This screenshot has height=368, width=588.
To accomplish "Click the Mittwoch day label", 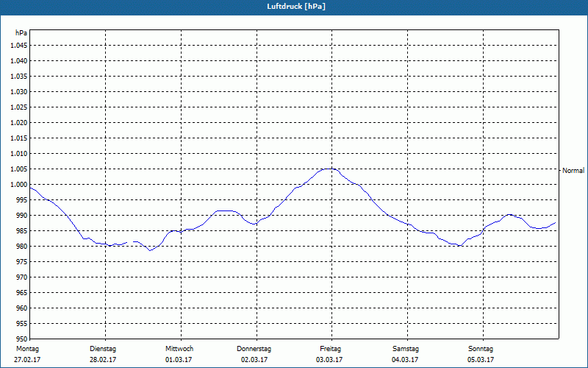I will 179,349.
